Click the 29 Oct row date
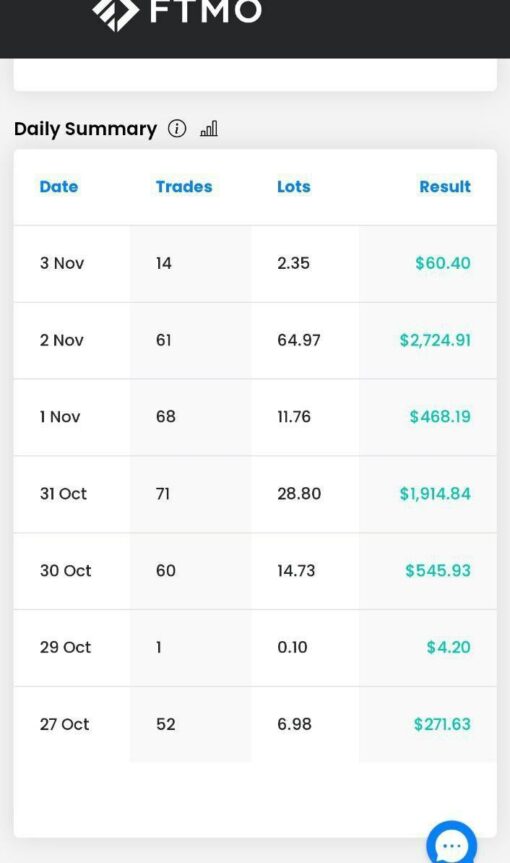Viewport: 510px width, 863px height. click(x=65, y=647)
